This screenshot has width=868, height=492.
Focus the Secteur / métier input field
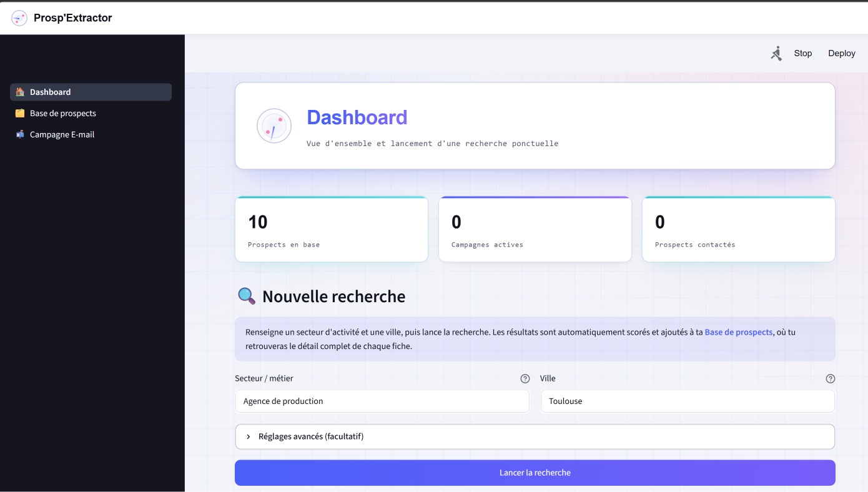pos(382,401)
